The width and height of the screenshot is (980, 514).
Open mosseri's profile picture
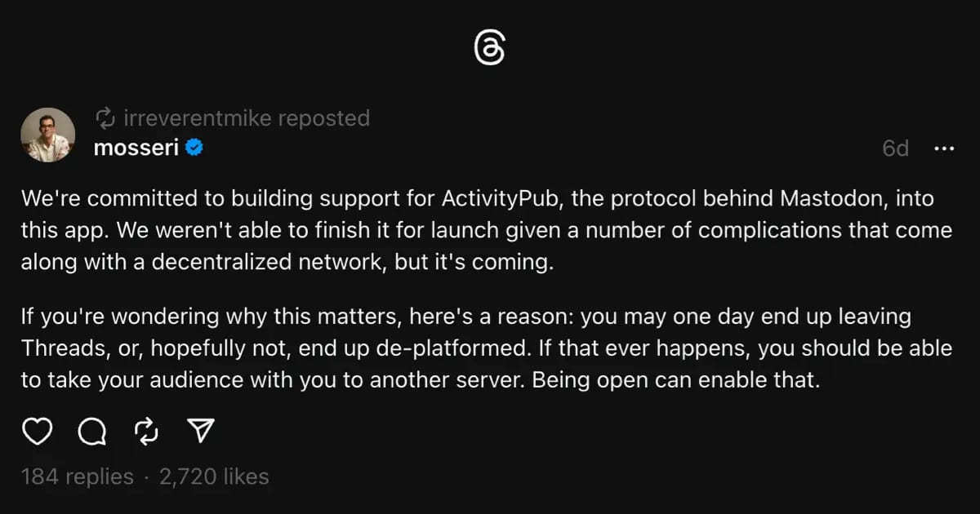pos(47,135)
